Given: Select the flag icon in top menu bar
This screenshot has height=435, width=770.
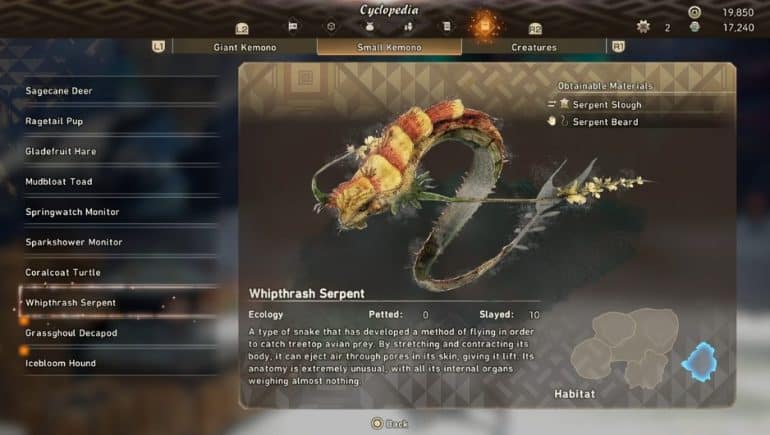Looking at the screenshot, I should (293, 27).
